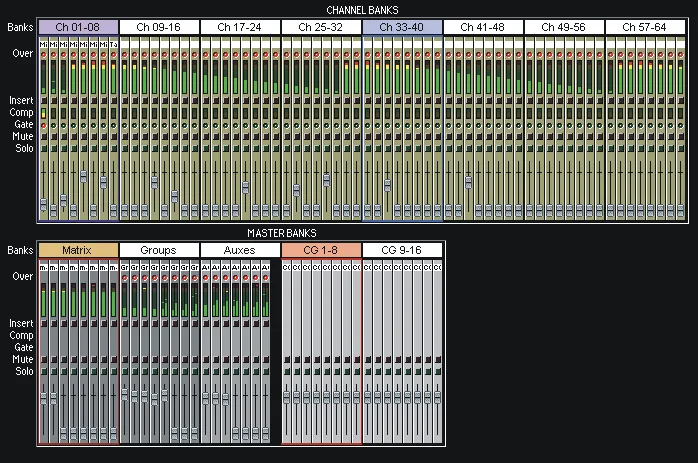This screenshot has height=463, width=698.
Task: Mute the first Auxes strip
Action: (x=206, y=359)
